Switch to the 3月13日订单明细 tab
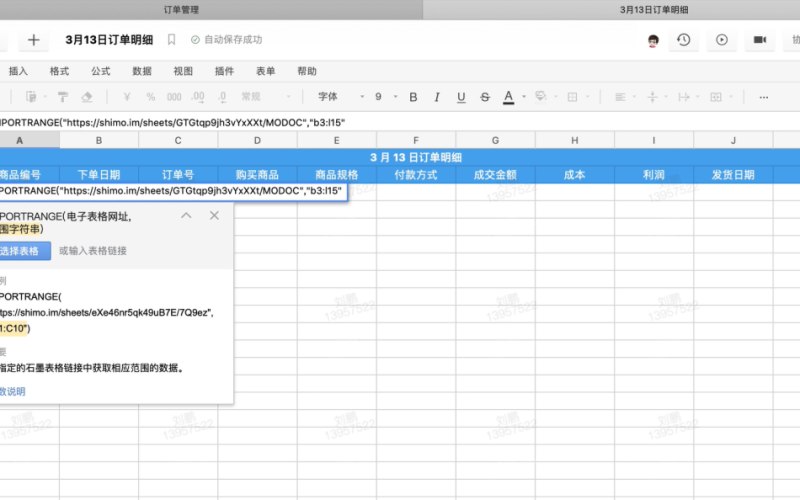 tap(654, 10)
